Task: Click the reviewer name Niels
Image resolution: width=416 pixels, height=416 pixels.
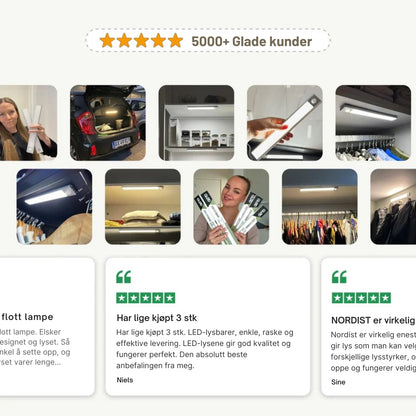Action: click(x=125, y=380)
